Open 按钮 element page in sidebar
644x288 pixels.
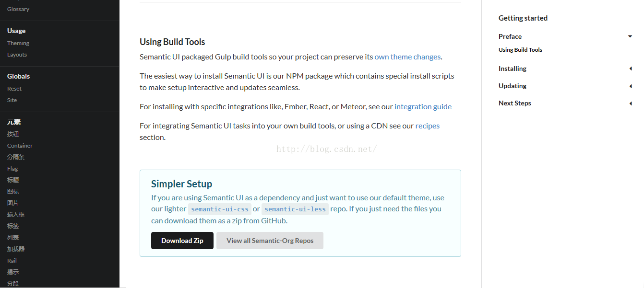(13, 134)
